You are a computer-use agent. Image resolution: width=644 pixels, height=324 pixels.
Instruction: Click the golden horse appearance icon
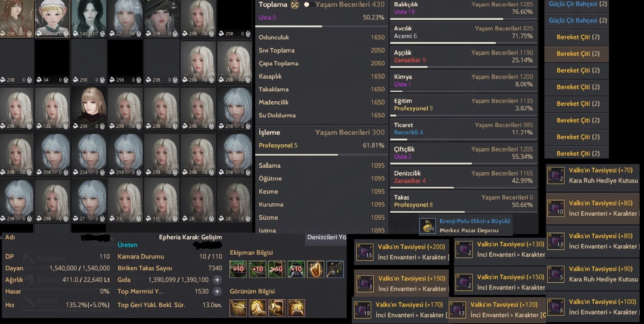[x=257, y=308]
